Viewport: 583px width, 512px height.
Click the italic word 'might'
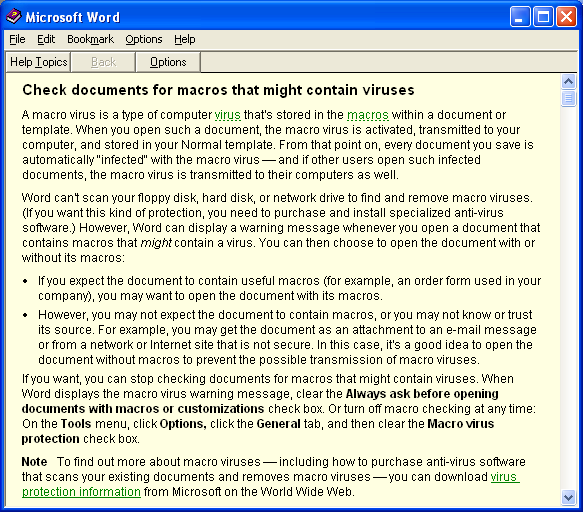pyautogui.click(x=156, y=243)
